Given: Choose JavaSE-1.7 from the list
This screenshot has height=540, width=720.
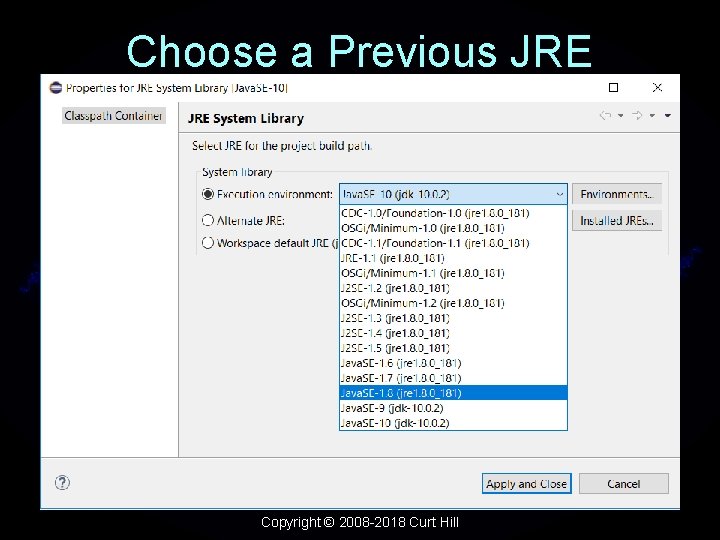Looking at the screenshot, I should [x=453, y=378].
